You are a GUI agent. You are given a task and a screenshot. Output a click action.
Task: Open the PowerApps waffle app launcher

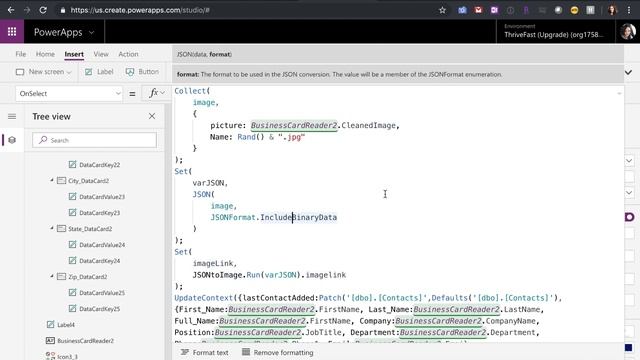tap(12, 31)
